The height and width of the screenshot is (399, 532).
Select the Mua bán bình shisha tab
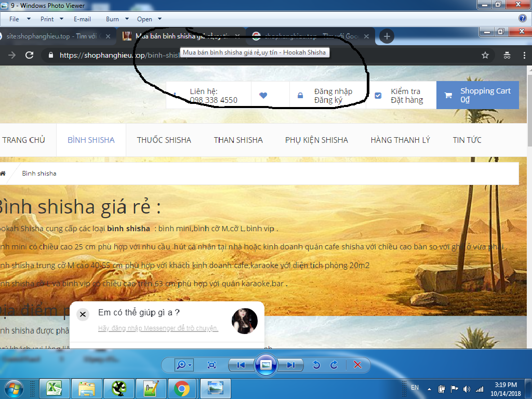[x=181, y=36]
